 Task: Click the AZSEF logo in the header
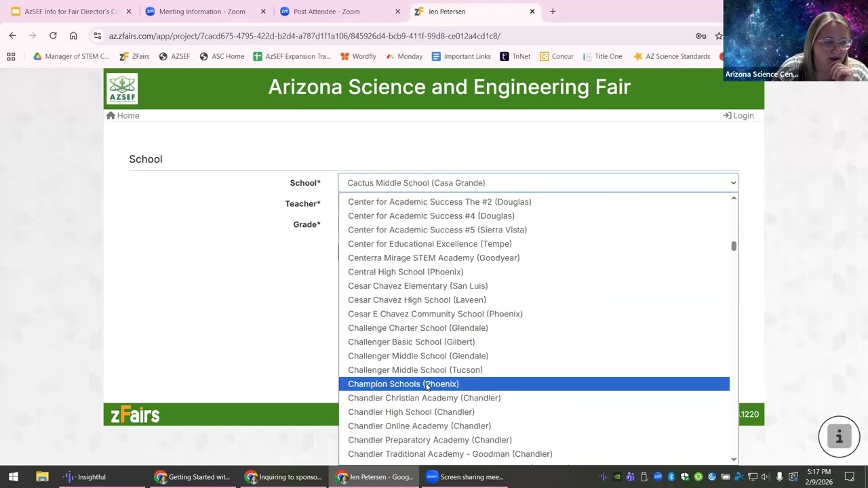click(122, 89)
